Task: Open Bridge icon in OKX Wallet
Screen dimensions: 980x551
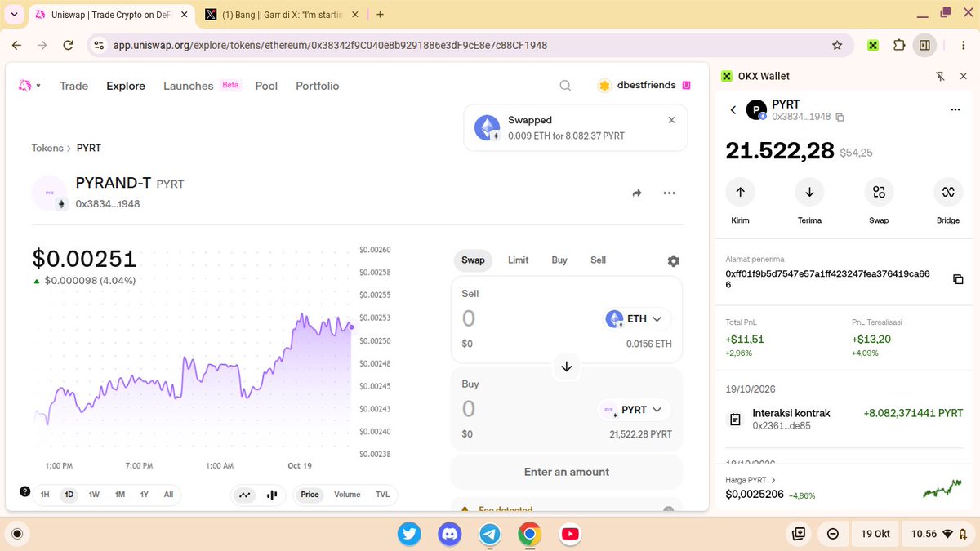Action: [948, 192]
